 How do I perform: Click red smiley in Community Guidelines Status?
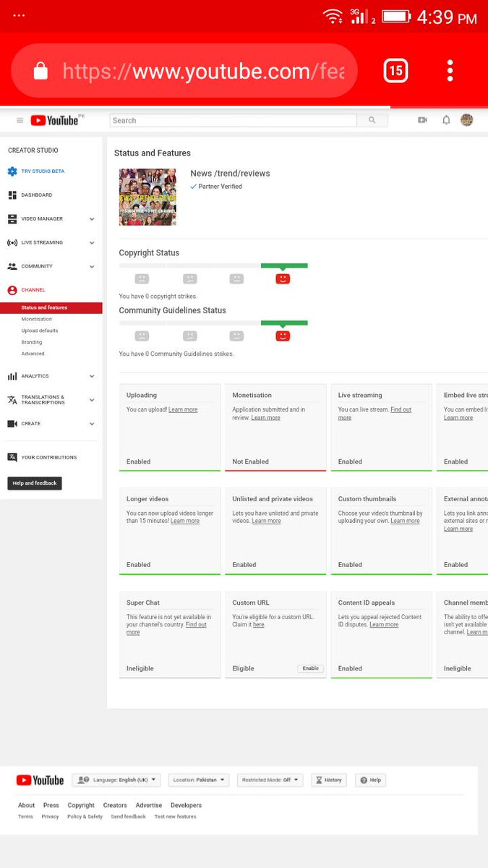[x=283, y=336]
